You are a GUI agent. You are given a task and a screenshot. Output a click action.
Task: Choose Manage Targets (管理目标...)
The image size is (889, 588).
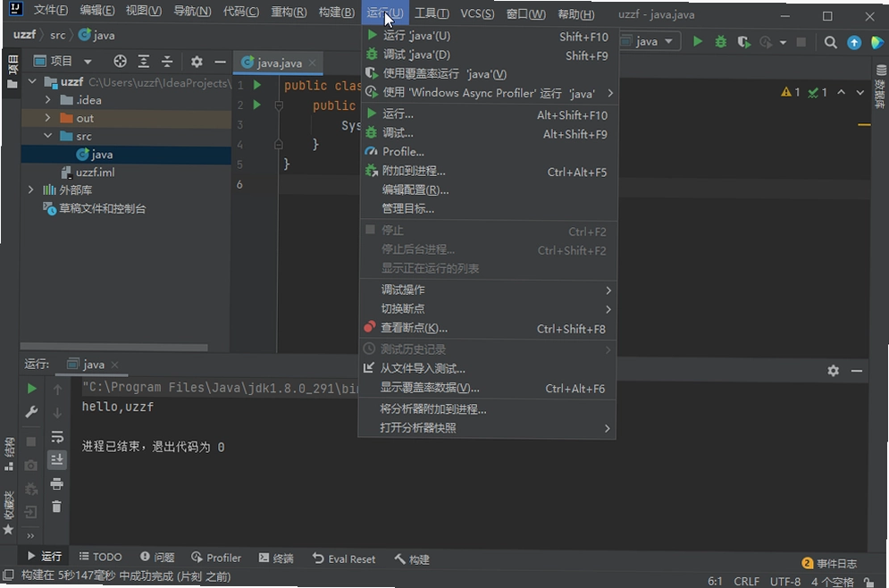pos(488,209)
